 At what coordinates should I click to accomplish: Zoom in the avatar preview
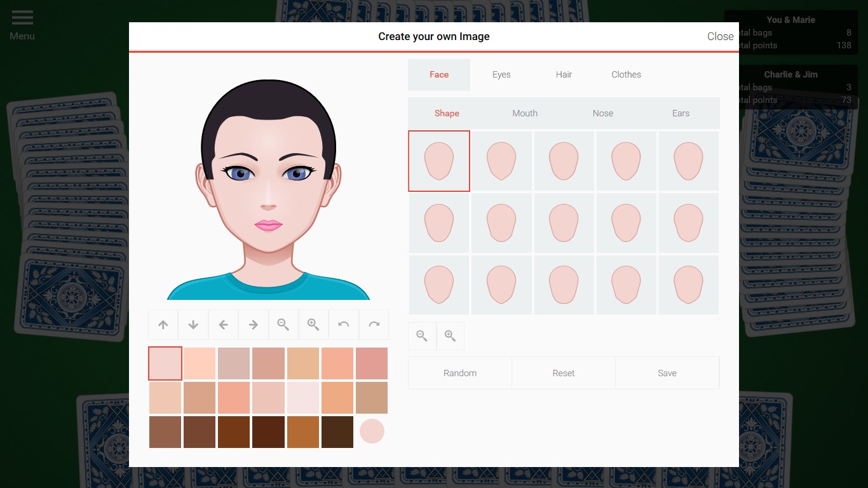click(313, 325)
